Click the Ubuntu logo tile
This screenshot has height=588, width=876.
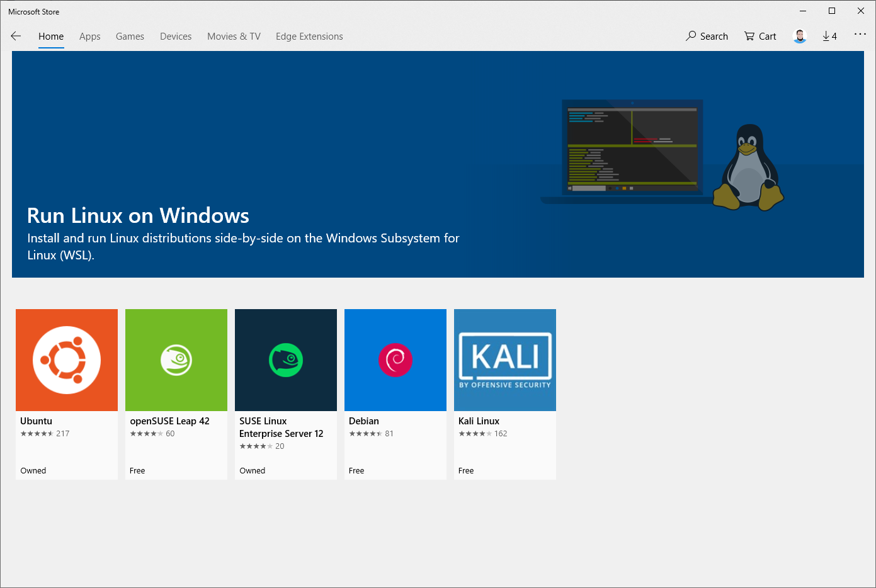tap(67, 360)
